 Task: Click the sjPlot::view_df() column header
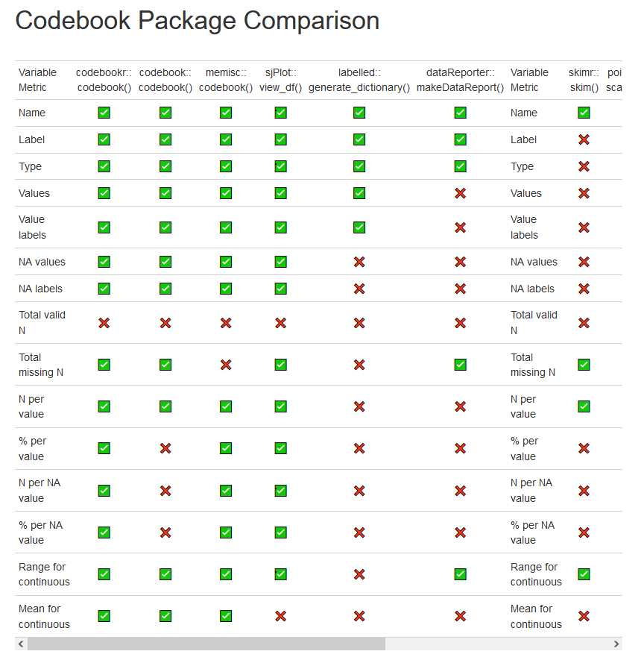pyautogui.click(x=280, y=80)
